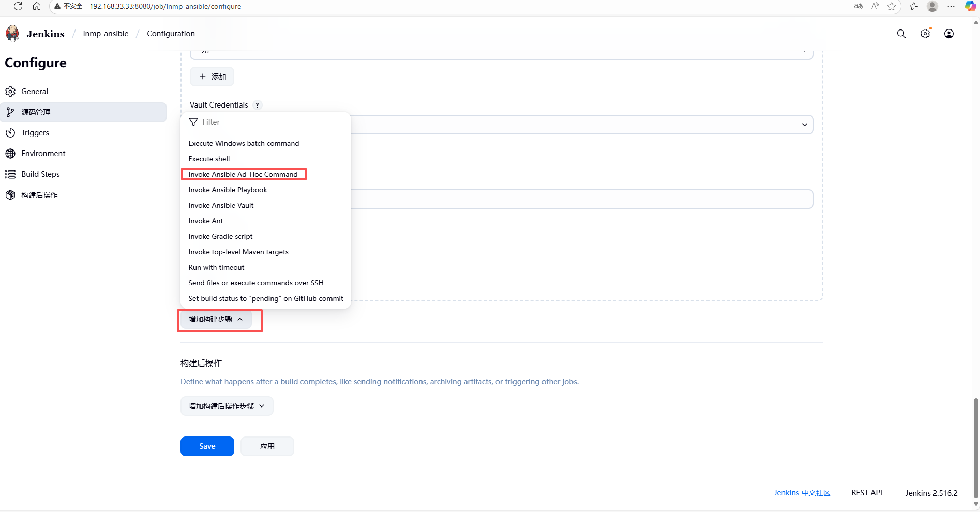Click the browser address bar URL

(165, 6)
